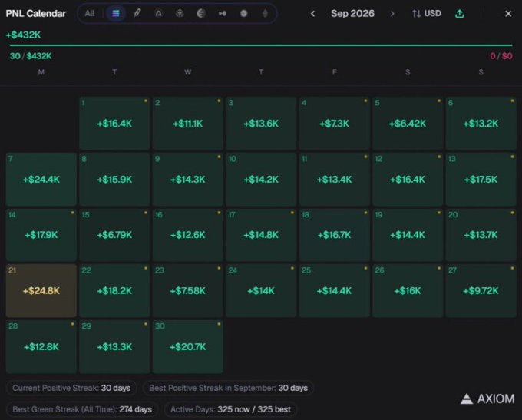The width and height of the screenshot is (522, 420).
Task: Open day 2 cell showing +$11.1K
Action: 188,123
